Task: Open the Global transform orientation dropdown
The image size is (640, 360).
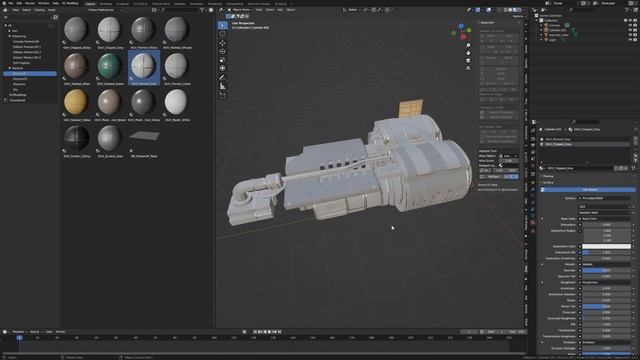Action: (352, 10)
